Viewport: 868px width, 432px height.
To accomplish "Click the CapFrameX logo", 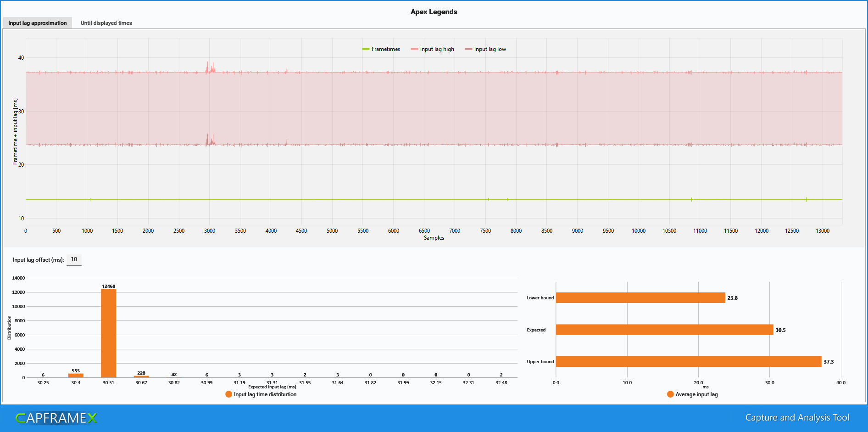I will tap(56, 418).
